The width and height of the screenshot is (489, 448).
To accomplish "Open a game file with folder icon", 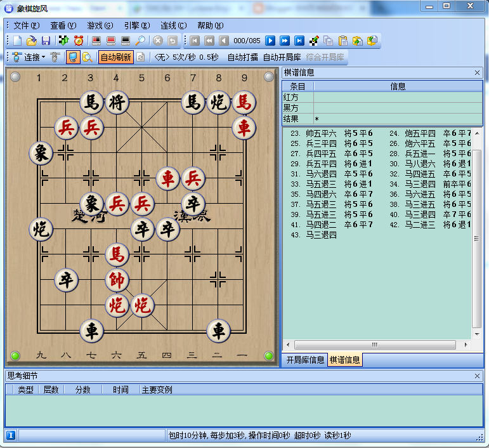I will pyautogui.click(x=31, y=41).
